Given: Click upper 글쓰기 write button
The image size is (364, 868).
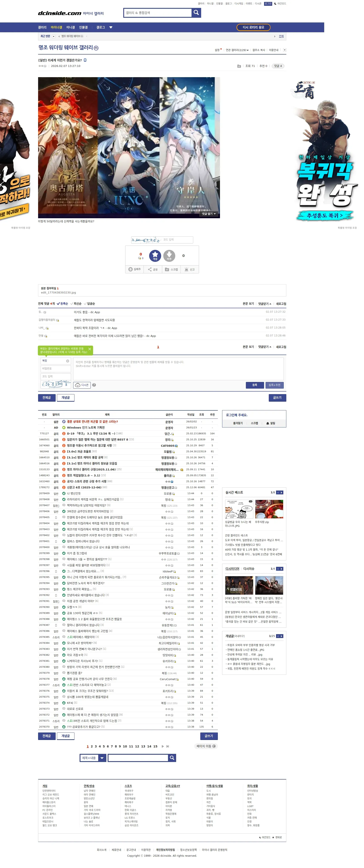Looking at the screenshot, I should [x=277, y=398].
